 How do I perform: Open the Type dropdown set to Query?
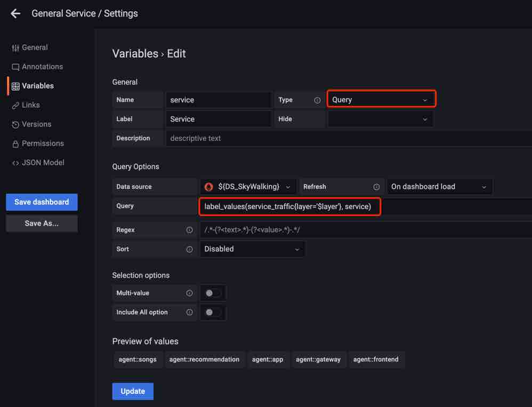(381, 100)
